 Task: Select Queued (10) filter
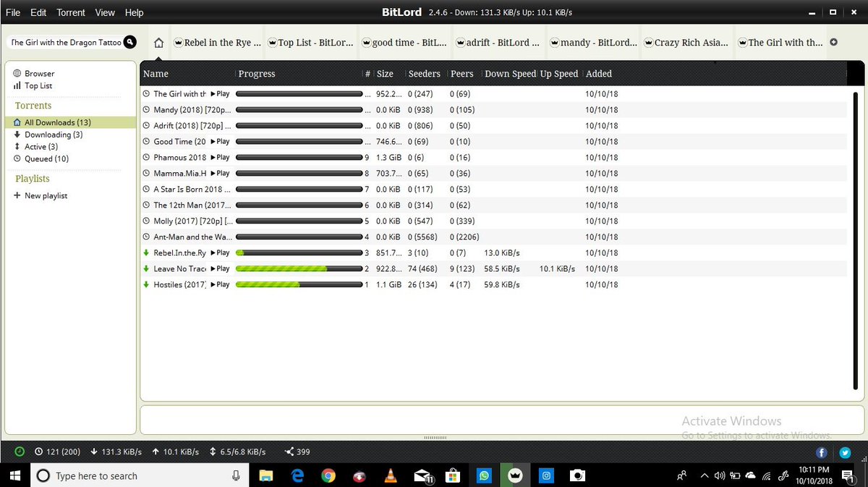pyautogui.click(x=41, y=158)
